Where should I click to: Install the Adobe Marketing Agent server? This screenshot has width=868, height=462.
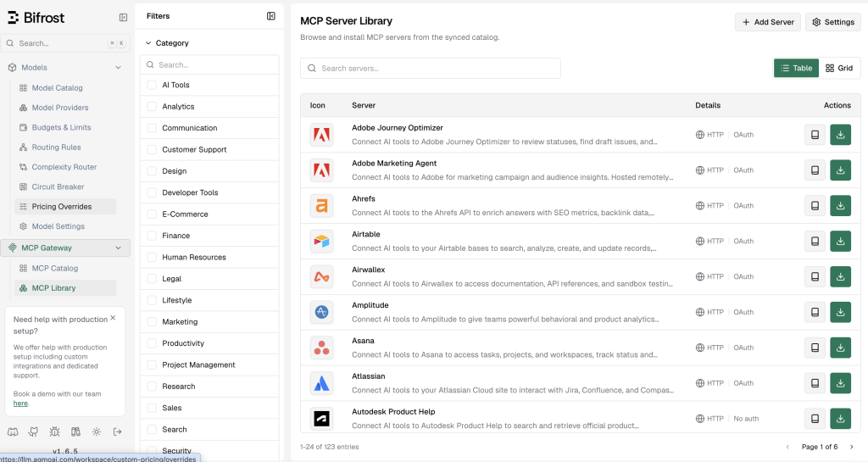(840, 170)
